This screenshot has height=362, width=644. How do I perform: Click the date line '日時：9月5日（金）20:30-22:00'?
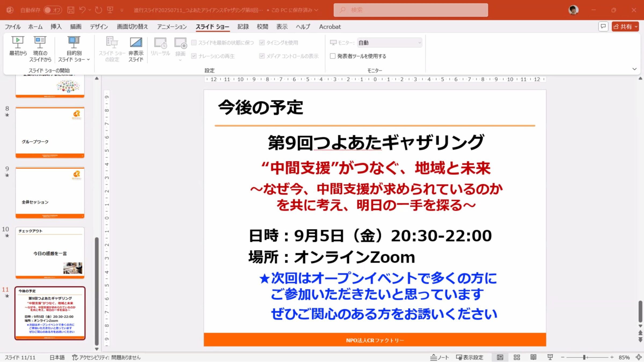(x=370, y=236)
